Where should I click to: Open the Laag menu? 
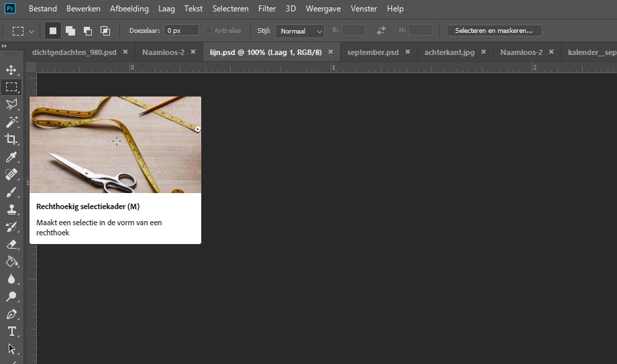point(166,8)
